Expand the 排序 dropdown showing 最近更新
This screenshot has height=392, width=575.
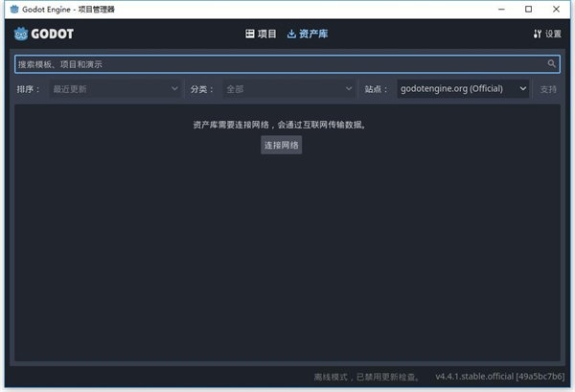coord(115,89)
